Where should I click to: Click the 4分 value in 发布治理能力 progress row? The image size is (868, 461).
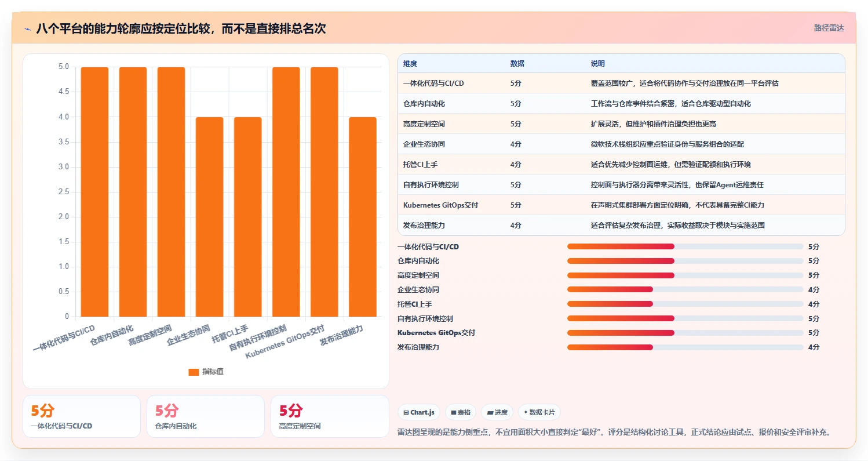click(814, 347)
